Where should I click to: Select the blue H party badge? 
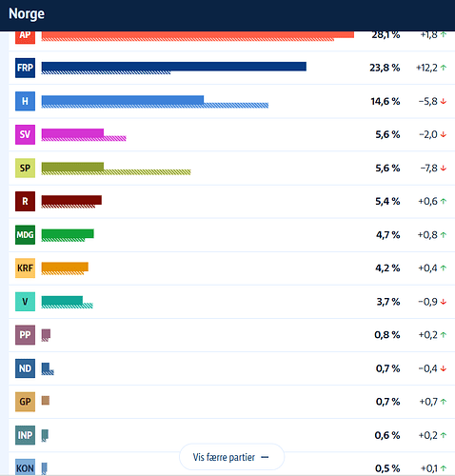coord(25,101)
